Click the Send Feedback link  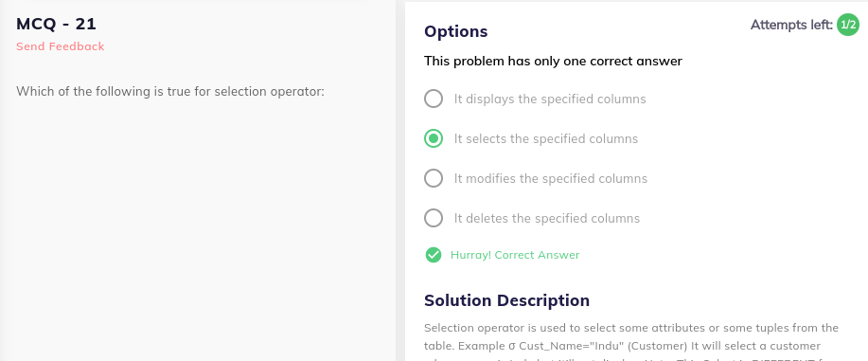coord(61,46)
